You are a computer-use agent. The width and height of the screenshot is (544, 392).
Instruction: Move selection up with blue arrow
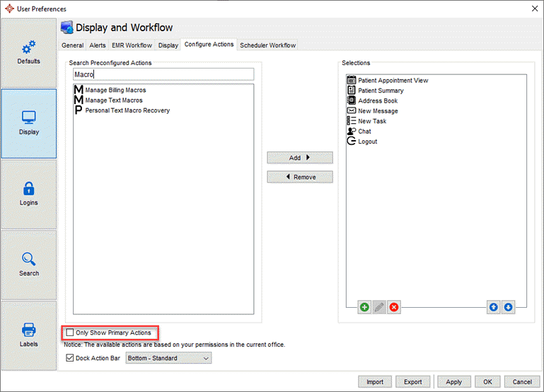coord(494,307)
